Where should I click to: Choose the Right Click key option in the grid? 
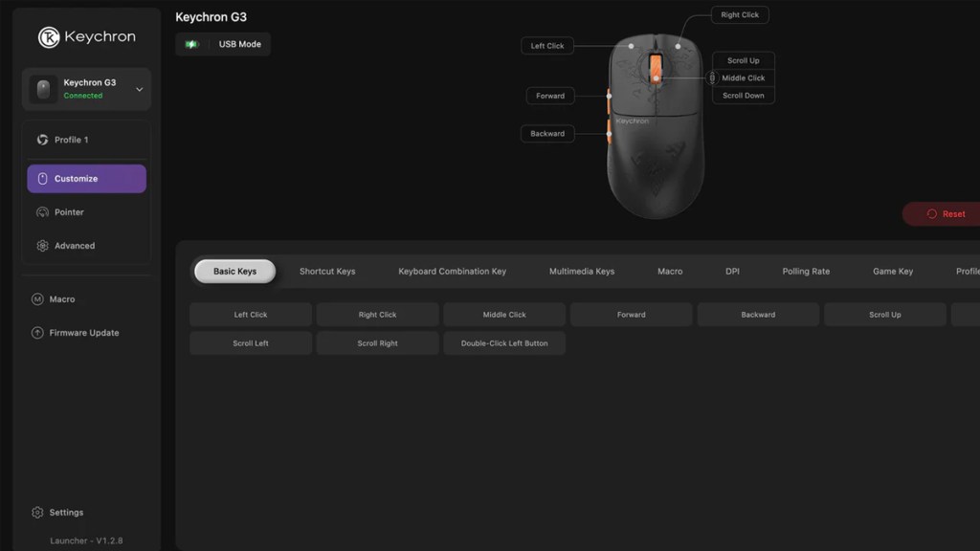coord(377,315)
